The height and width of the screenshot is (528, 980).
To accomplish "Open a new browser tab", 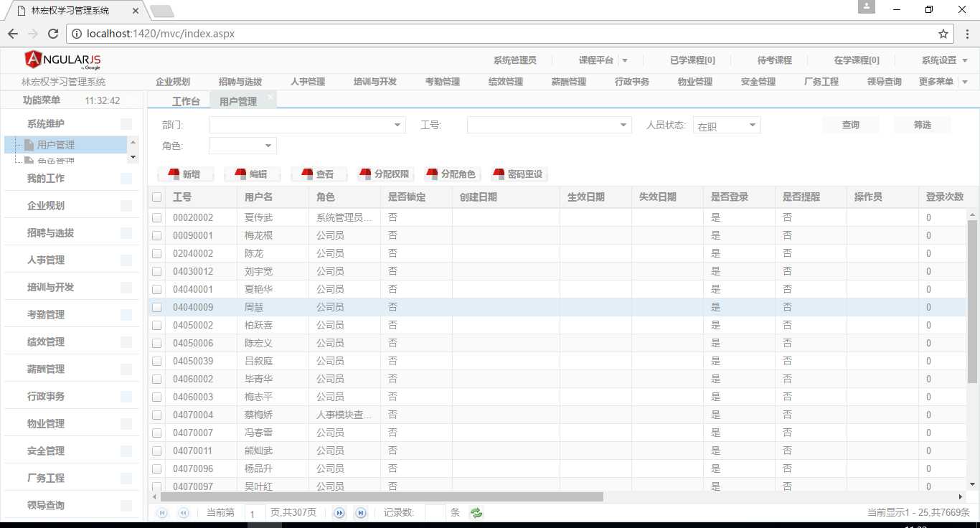I will coord(162,11).
